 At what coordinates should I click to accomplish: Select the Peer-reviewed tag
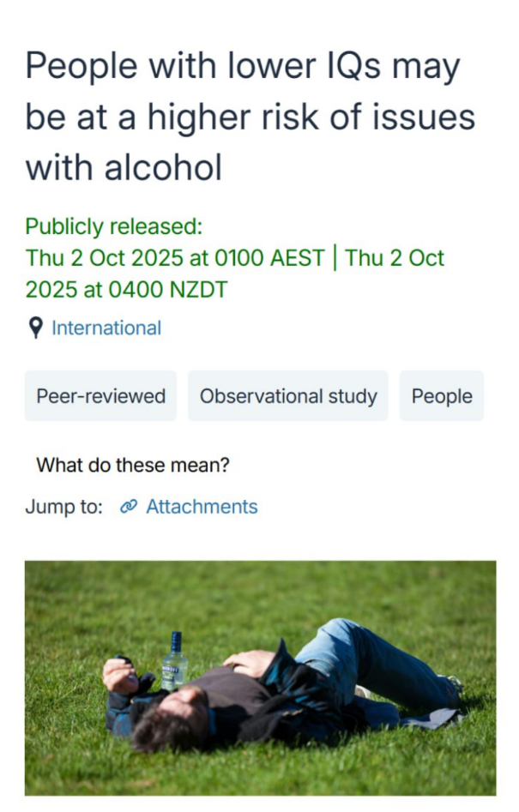coord(100,396)
